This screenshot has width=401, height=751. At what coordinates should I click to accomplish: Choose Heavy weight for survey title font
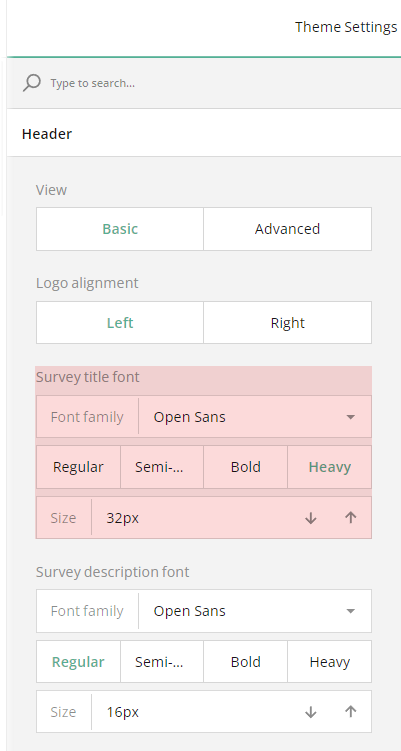[x=330, y=467]
